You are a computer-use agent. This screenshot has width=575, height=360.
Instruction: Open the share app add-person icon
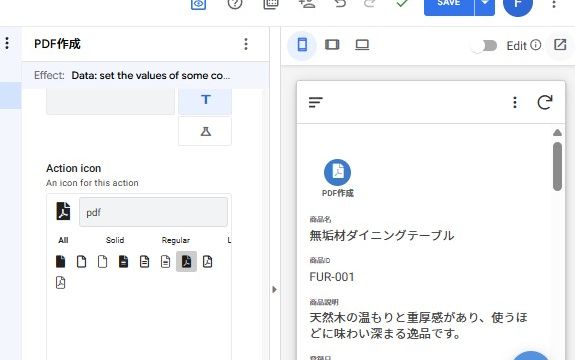pos(307,3)
